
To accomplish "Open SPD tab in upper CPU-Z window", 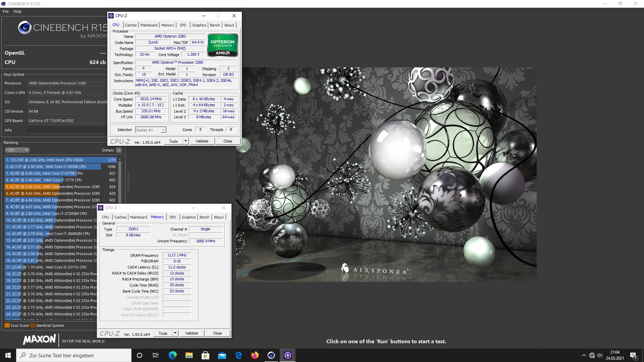I will click(x=183, y=25).
